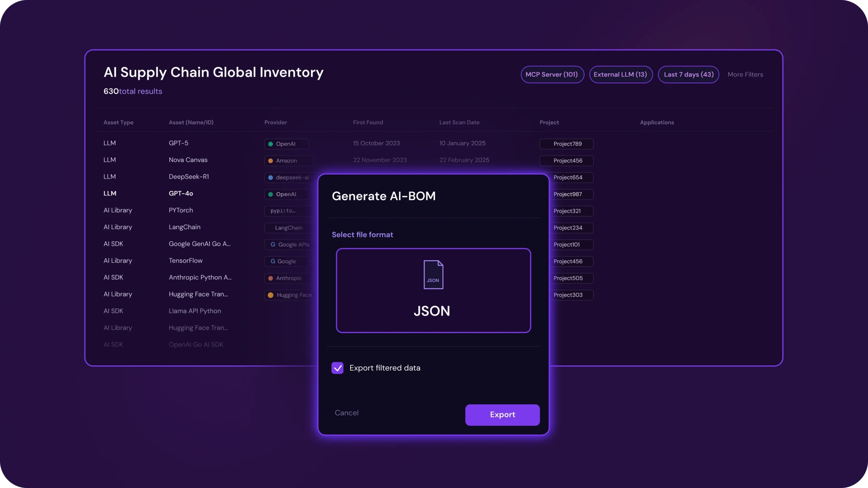This screenshot has height=488, width=868.
Task: Open the Project303 tag
Action: (571, 295)
